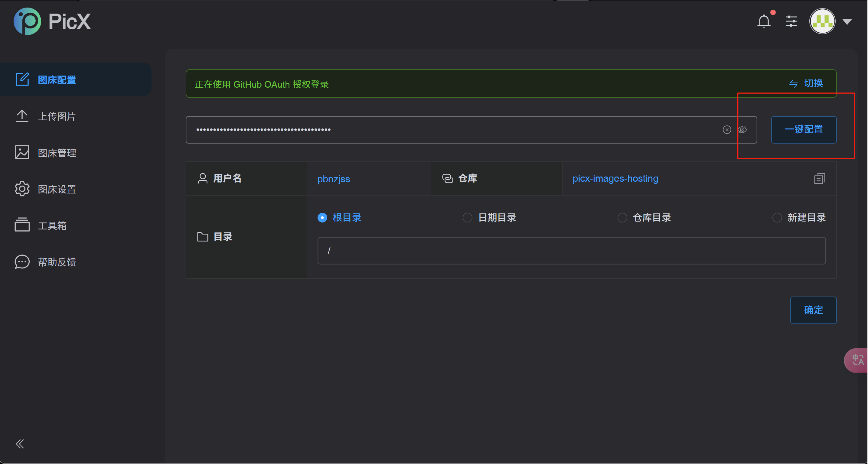
Task: Click the PicX logo
Action: [52, 21]
